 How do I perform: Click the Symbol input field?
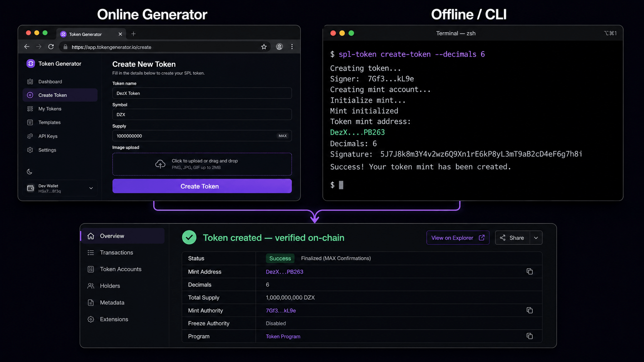[202, 114]
